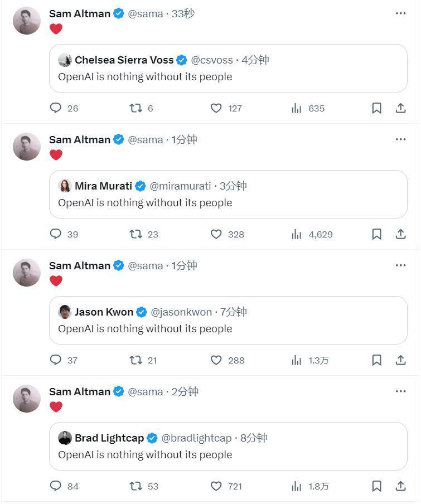View analytics showing 635 views
This screenshot has width=421, height=504.
pos(308,108)
